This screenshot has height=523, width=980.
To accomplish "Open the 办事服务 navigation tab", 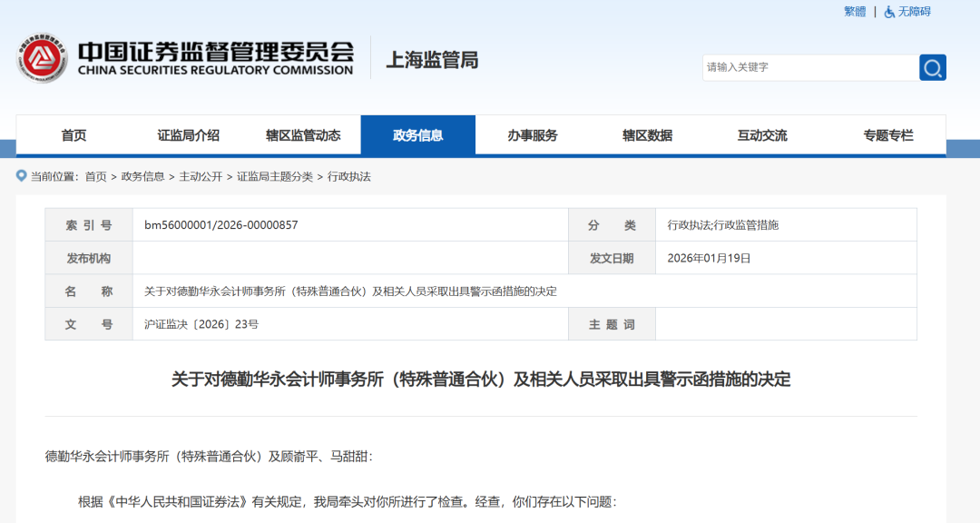I will tap(533, 135).
